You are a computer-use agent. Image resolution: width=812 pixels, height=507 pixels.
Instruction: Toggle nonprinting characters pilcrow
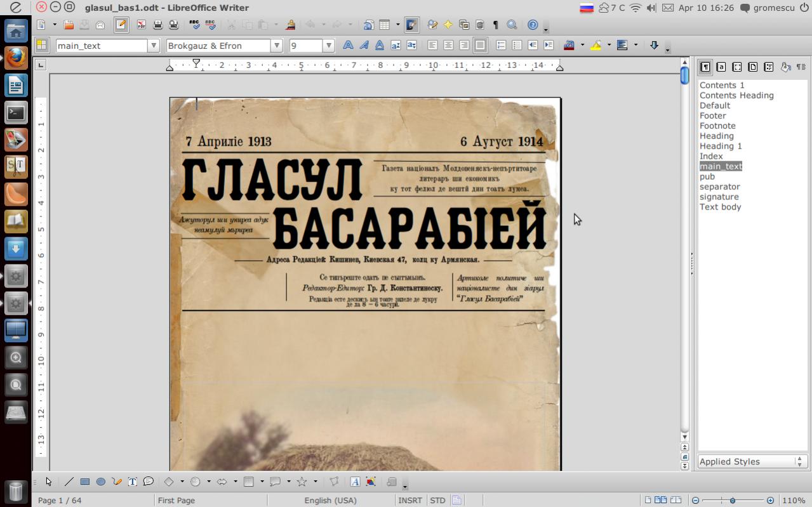point(496,25)
